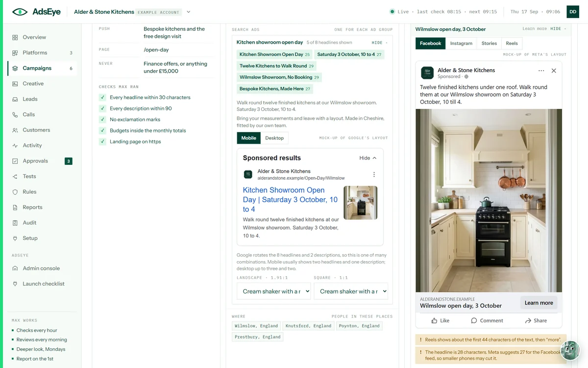
Task: Open the three-dot menu on the Google ad mock-up
Action: coord(374,175)
